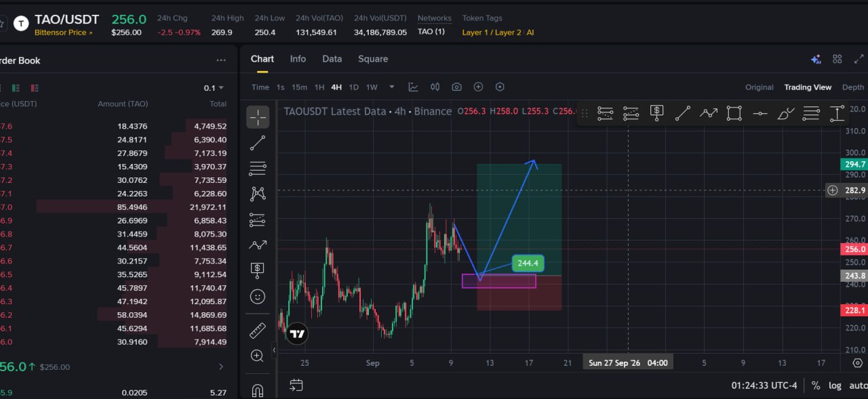Image resolution: width=868 pixels, height=399 pixels.
Task: Open Order Book three-dot menu
Action: (221, 60)
